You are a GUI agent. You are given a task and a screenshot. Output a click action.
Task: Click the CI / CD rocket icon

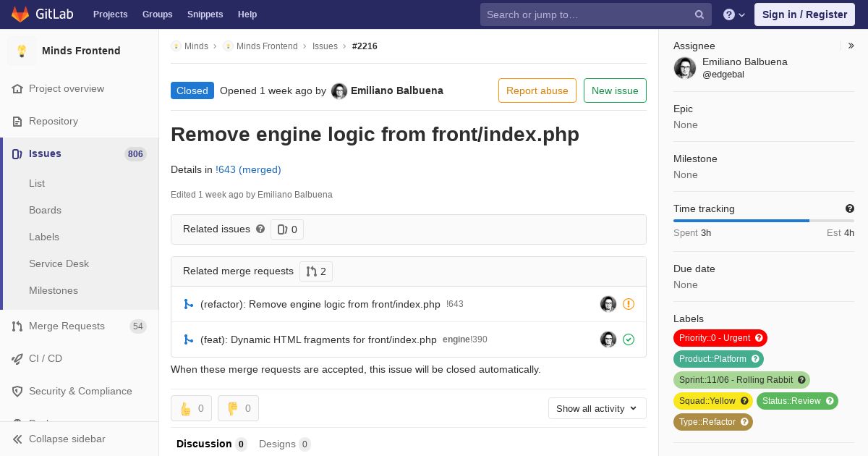pos(17,358)
